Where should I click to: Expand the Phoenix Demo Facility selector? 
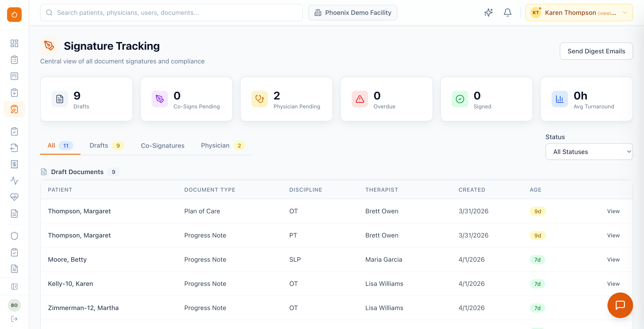pyautogui.click(x=353, y=13)
